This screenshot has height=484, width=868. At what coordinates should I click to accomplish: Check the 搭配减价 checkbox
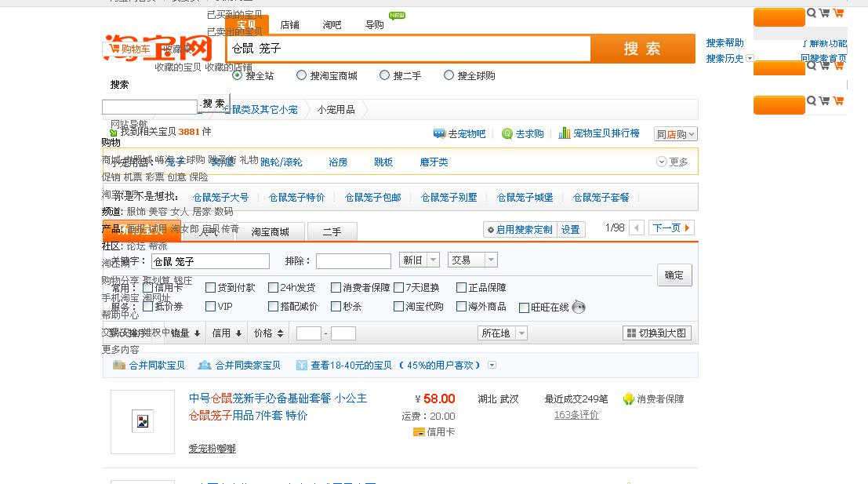coord(273,306)
